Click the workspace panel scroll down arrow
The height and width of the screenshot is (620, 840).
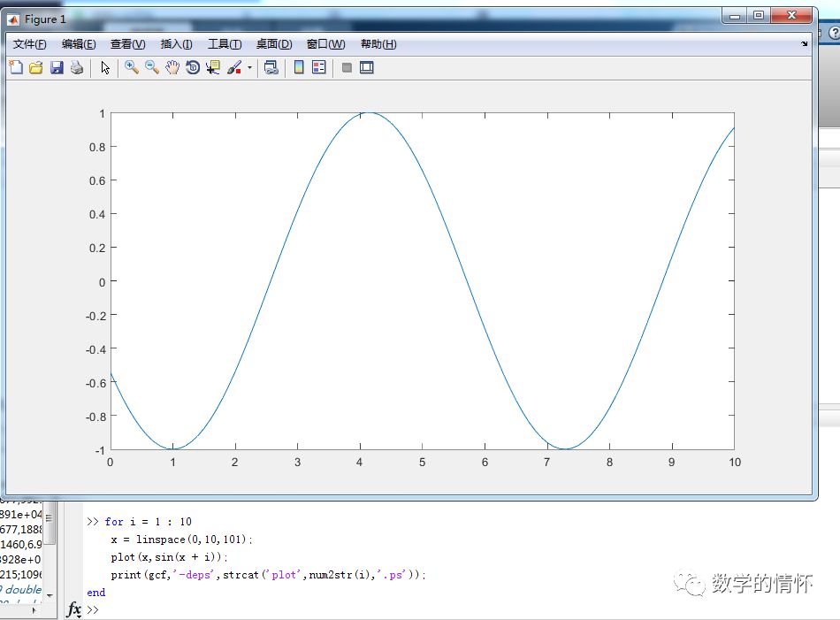coord(50,595)
